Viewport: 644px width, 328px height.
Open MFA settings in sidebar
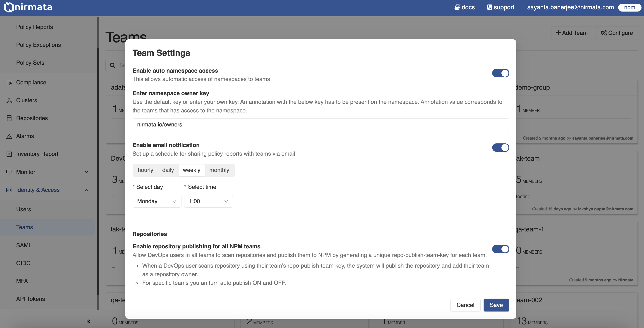coord(22,281)
